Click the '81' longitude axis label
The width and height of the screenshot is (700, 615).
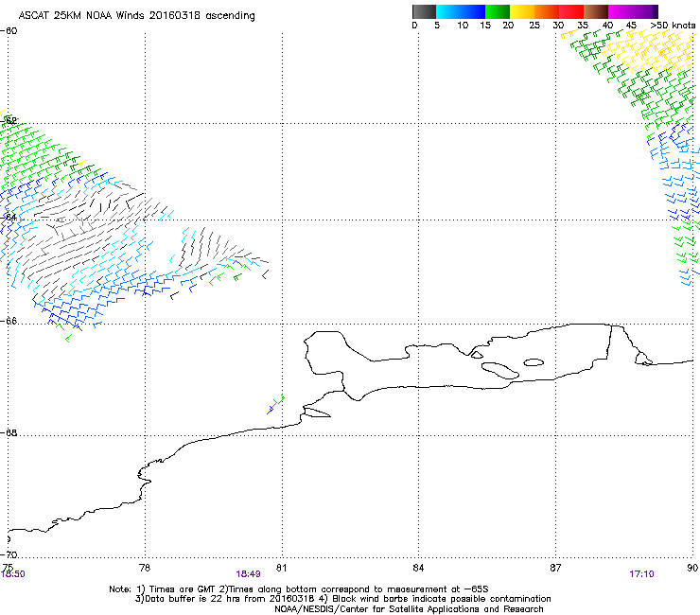tap(281, 568)
